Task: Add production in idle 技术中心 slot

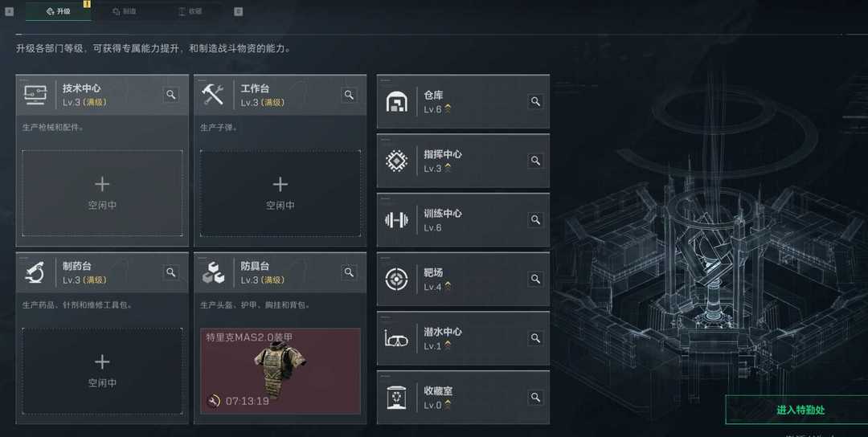Action: 102,193
